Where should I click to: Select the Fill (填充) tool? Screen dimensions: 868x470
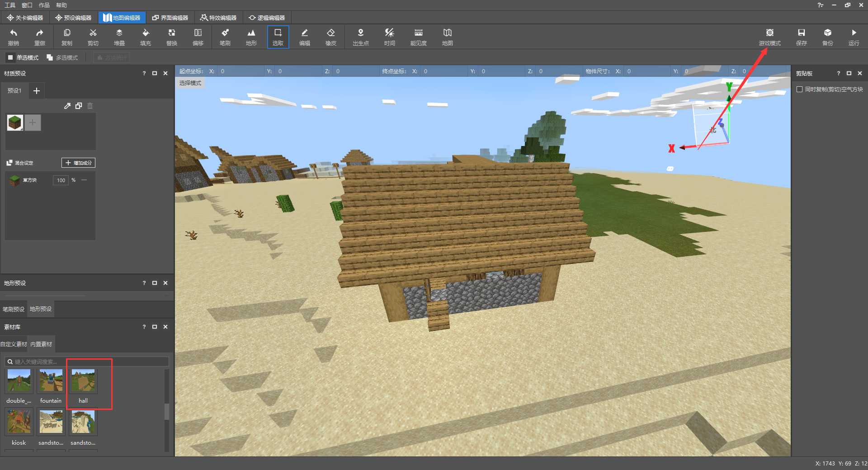point(146,37)
